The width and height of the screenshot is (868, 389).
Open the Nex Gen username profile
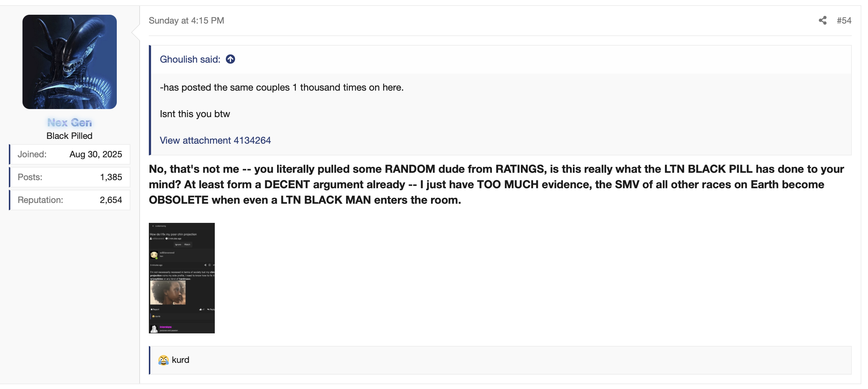[70, 123]
